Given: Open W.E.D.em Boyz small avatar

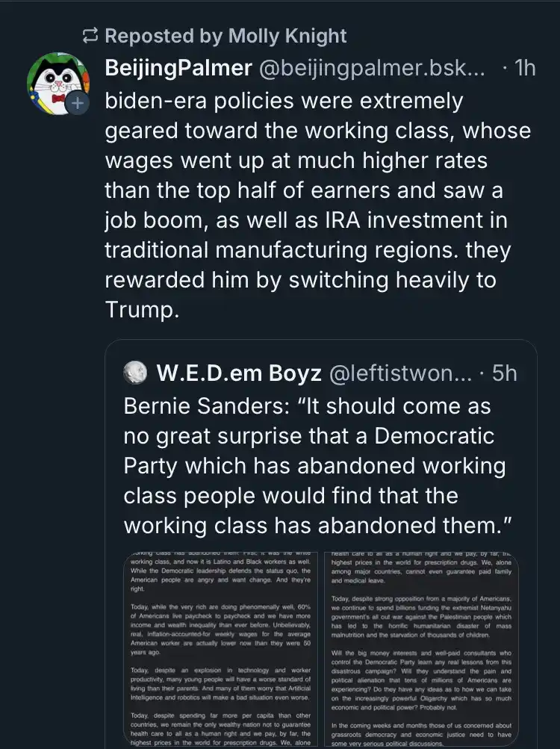Looking at the screenshot, I should [135, 373].
